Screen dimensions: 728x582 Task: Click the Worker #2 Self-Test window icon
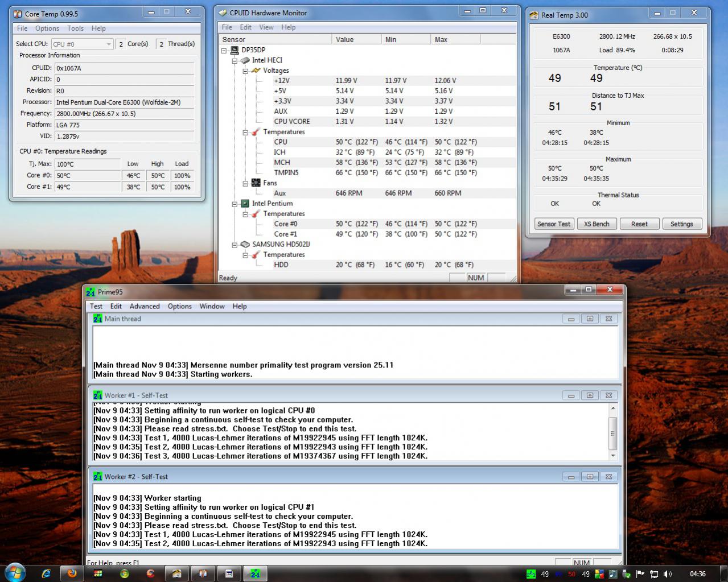point(98,477)
